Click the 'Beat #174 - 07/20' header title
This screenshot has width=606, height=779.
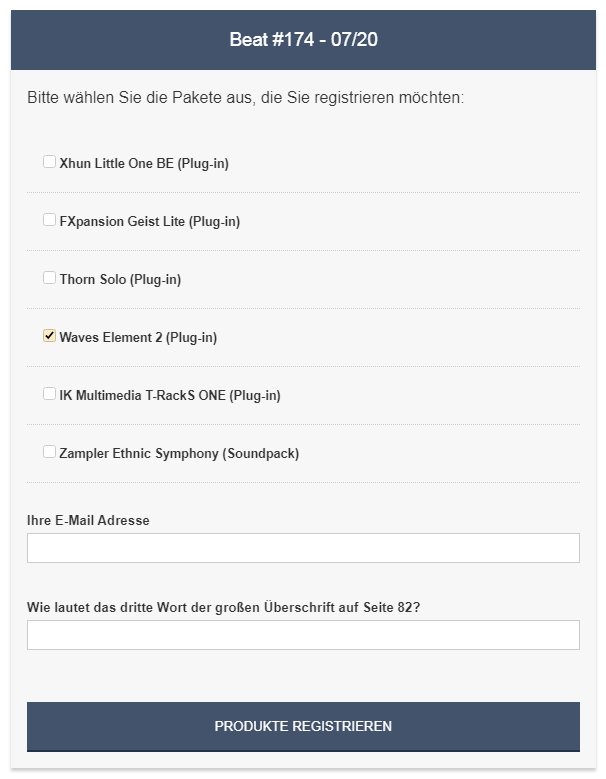tap(303, 40)
